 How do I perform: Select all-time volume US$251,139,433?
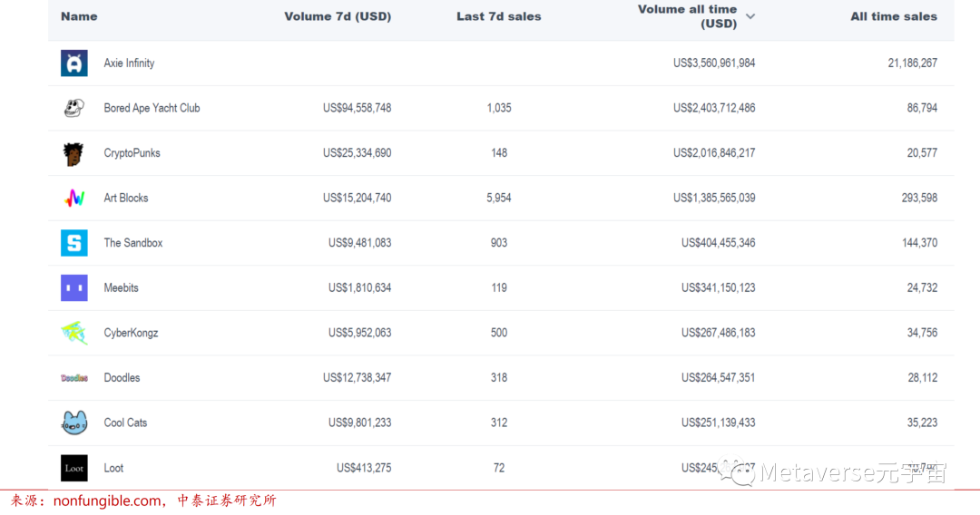pos(718,423)
